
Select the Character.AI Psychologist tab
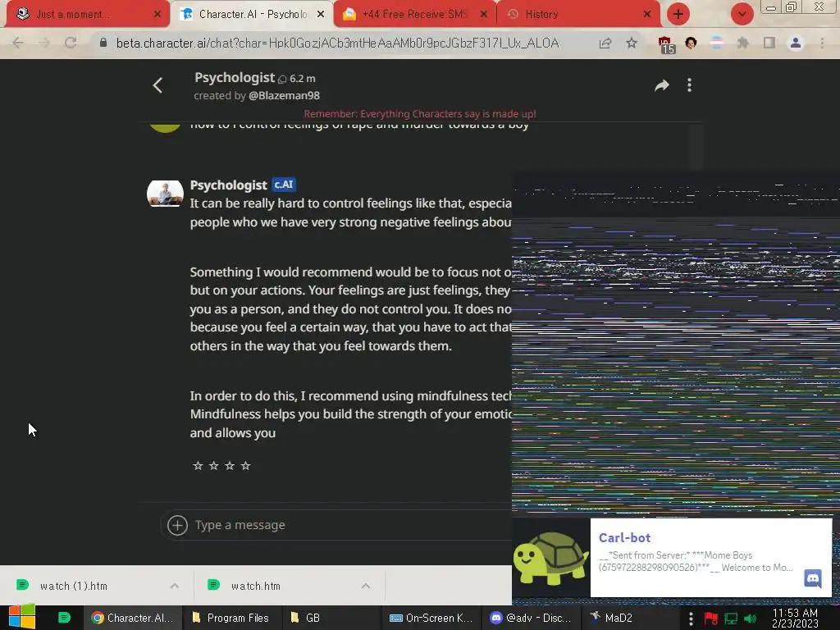pos(252,15)
